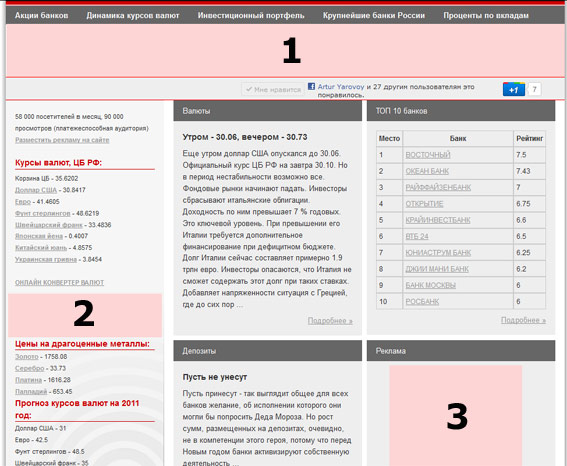
Task: Click Корзина ЦБ - 35.6202 text
Action: point(46,178)
